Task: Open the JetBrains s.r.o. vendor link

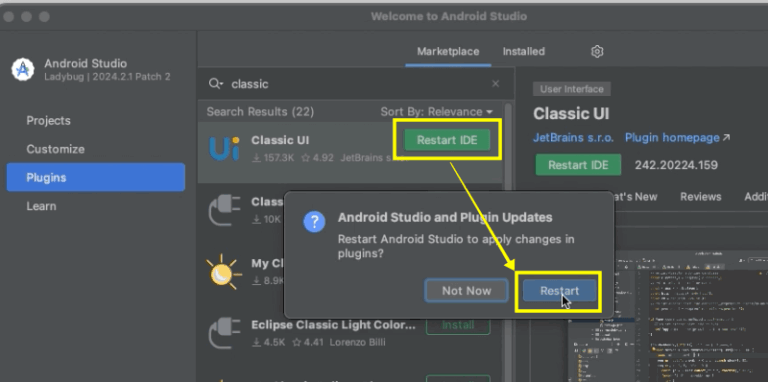Action: [x=573, y=138]
